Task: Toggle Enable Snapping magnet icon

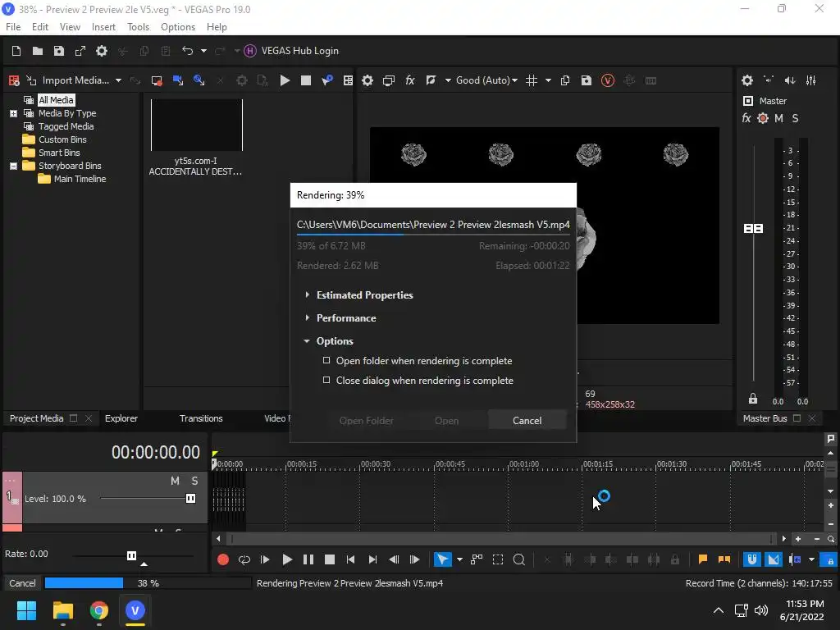Action: [752, 559]
